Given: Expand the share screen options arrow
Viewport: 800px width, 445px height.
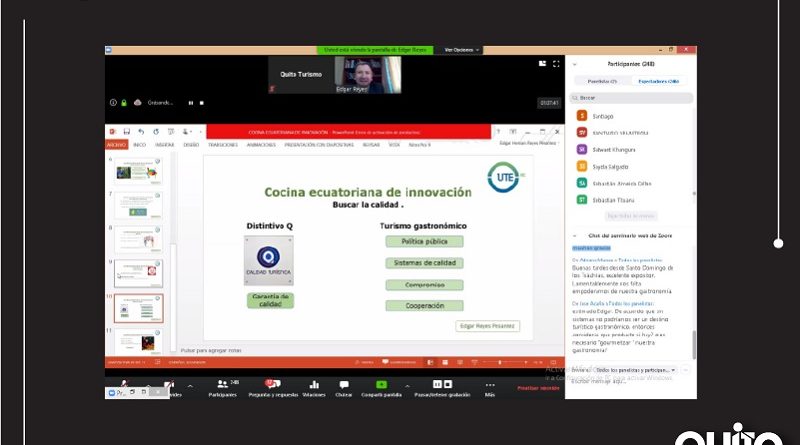Looking at the screenshot, I should 407,386.
